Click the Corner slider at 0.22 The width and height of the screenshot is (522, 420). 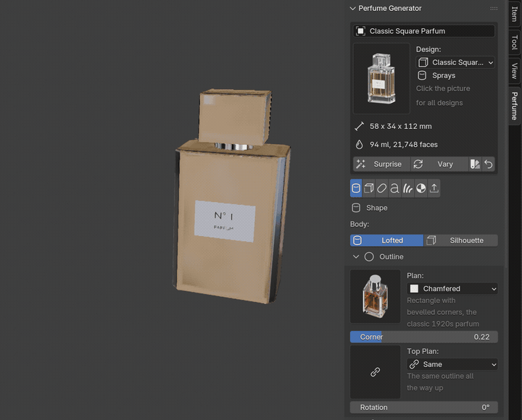pyautogui.click(x=424, y=337)
